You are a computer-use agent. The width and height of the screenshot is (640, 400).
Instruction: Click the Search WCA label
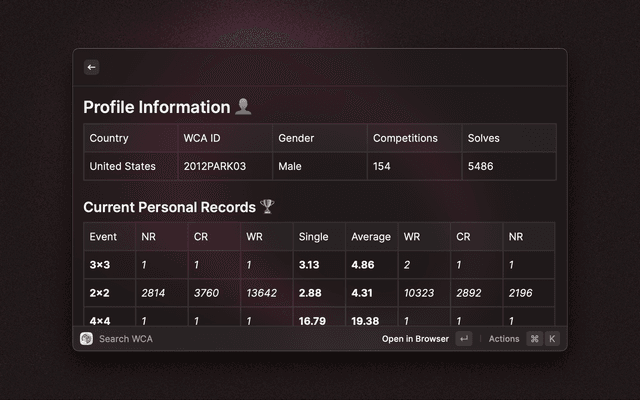[x=126, y=339]
